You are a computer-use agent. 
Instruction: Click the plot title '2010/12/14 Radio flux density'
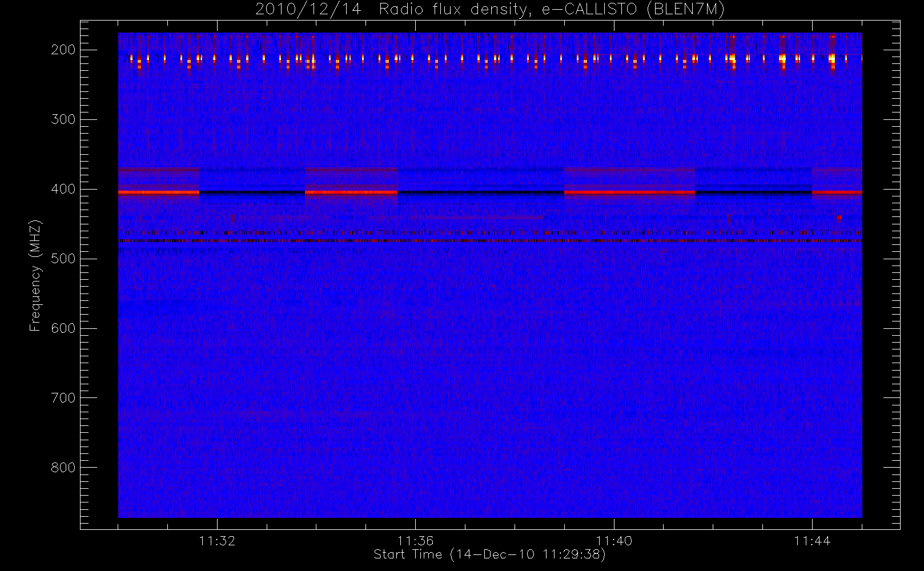[489, 10]
